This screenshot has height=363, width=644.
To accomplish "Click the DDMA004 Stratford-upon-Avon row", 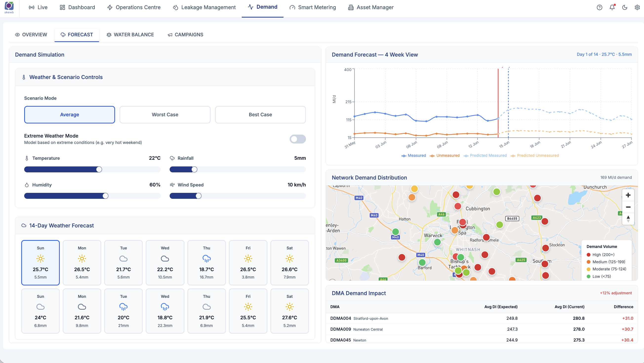I will pyautogui.click(x=482, y=318).
